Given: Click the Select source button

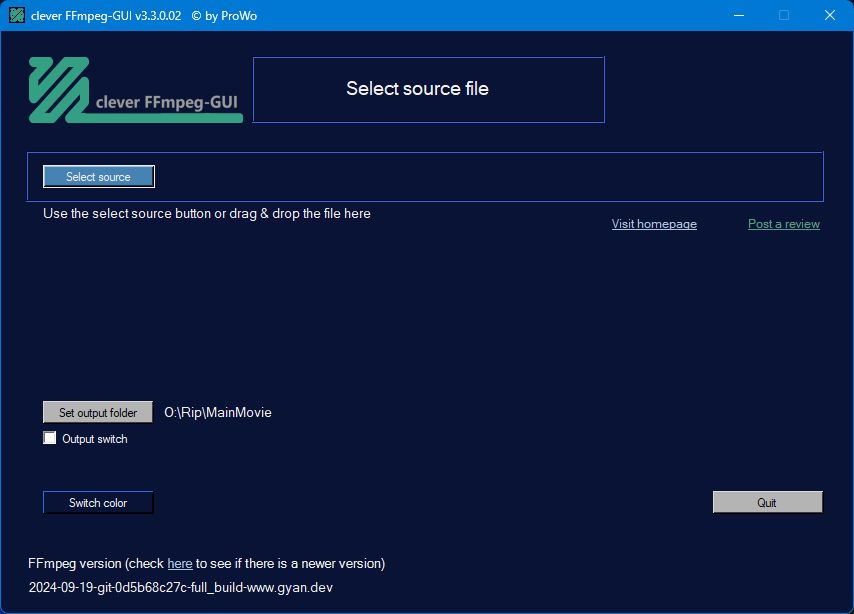Looking at the screenshot, I should [99, 177].
